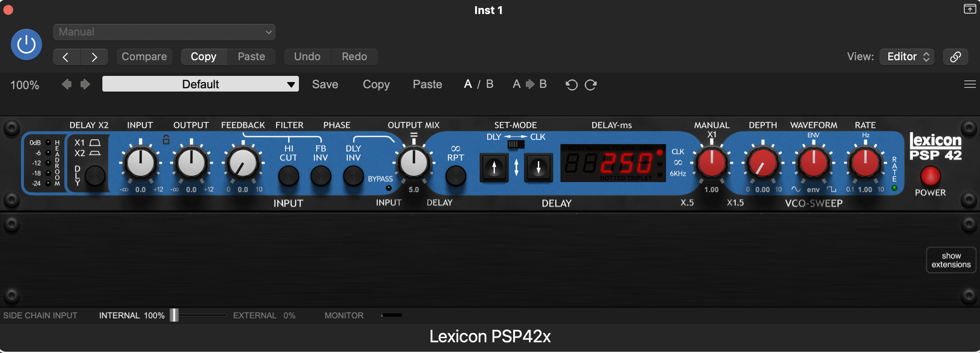The width and height of the screenshot is (980, 353).
Task: Click the WAVEFORM red knob
Action: 813,163
